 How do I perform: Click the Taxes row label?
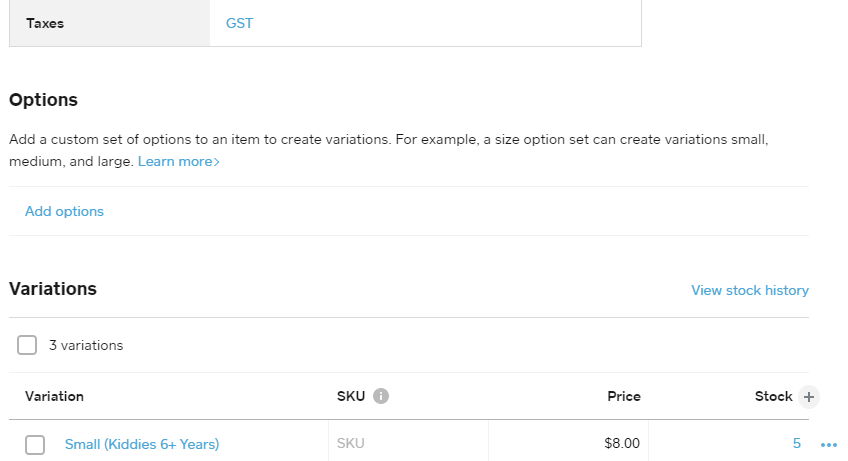pos(45,22)
